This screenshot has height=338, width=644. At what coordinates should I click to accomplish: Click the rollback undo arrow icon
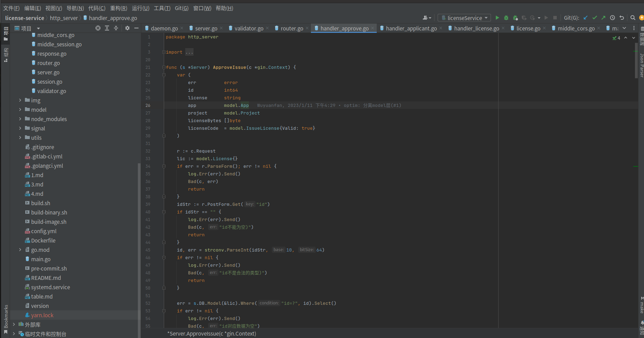[622, 18]
